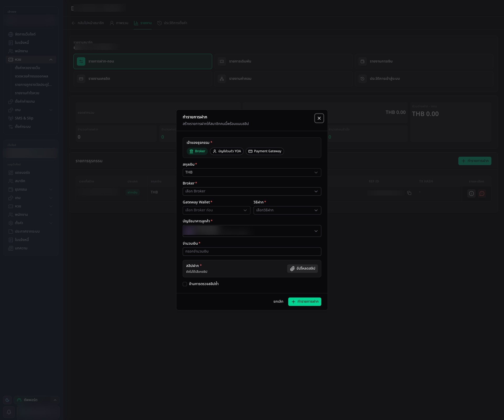Viewport: 504px width, 420px height.
Task: Click the รายการเดิมพัน ticket card icon
Action: (222, 61)
